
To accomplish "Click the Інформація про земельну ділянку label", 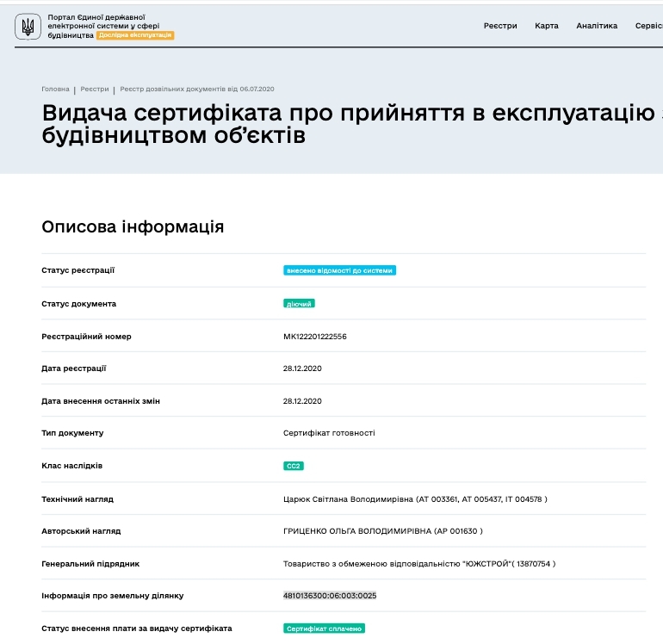I will 113,596.
